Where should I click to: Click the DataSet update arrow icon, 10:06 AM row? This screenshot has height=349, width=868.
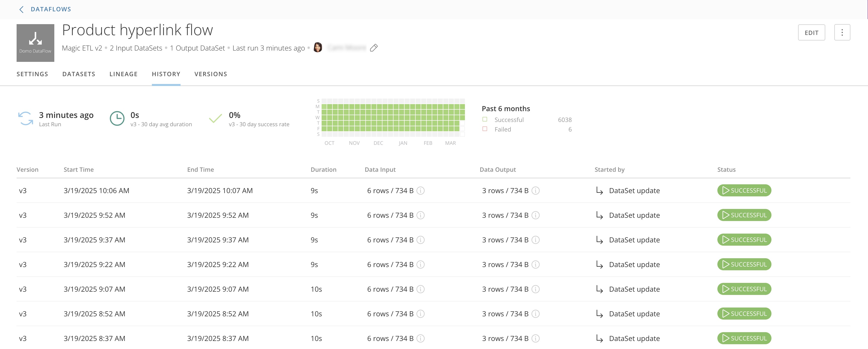599,191
